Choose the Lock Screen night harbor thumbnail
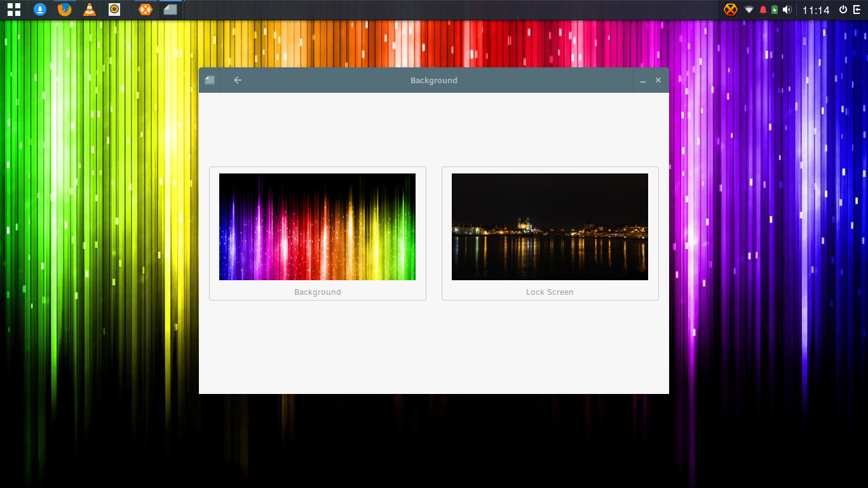Viewport: 868px width, 488px height. coord(550,227)
